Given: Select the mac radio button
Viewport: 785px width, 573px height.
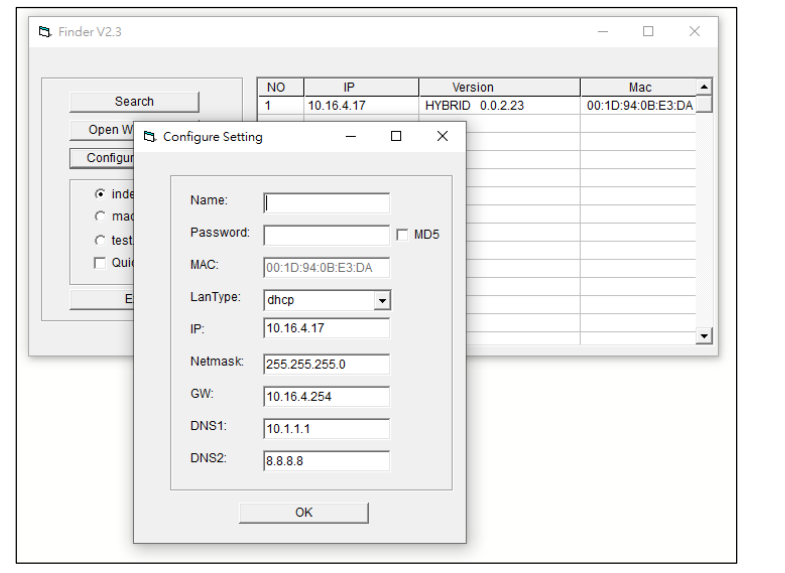Looking at the screenshot, I should pos(100,216).
